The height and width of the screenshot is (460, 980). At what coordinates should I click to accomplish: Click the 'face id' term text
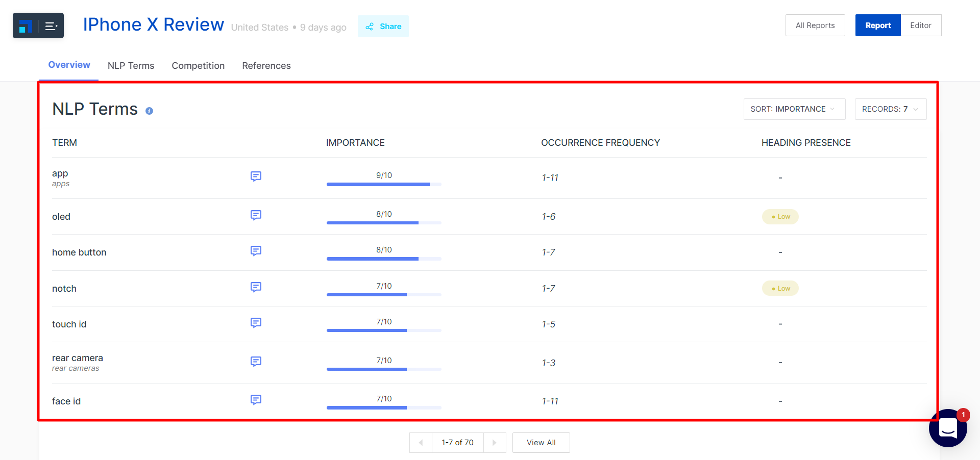66,401
